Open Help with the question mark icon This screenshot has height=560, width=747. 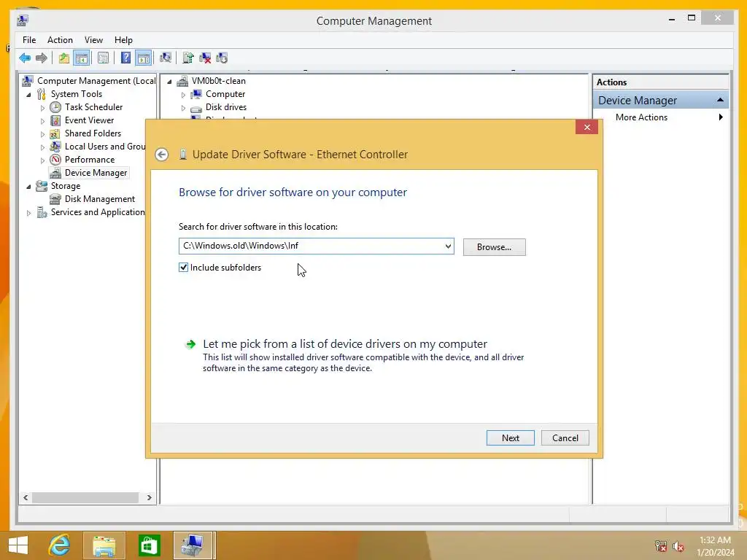(125, 58)
